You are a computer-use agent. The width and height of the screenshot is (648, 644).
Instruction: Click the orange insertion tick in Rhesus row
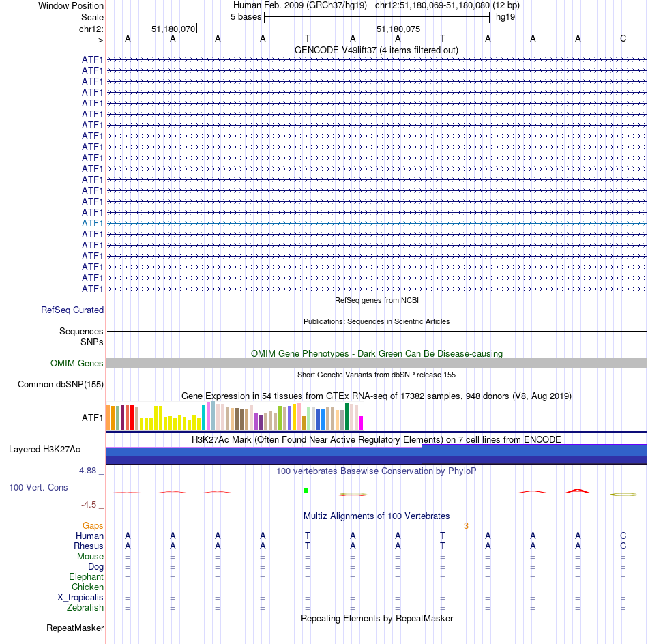point(467,545)
